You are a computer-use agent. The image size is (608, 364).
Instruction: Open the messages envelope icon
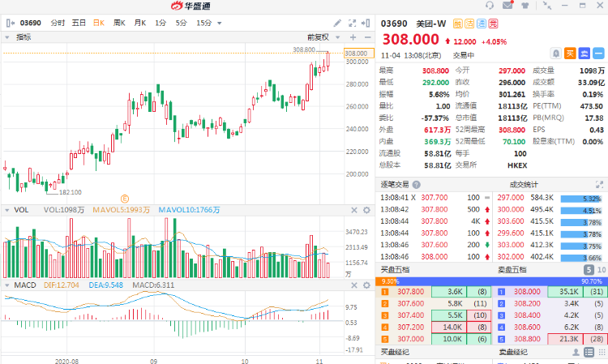click(508, 5)
